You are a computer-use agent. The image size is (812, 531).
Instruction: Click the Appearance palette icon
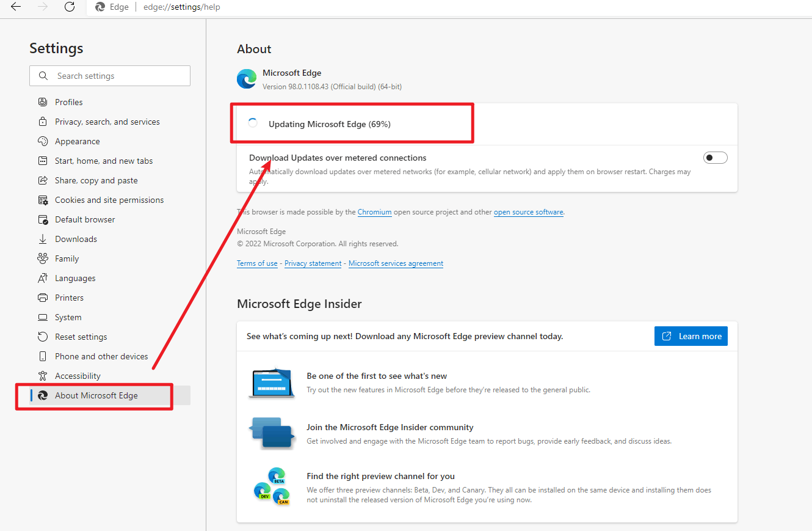43,141
